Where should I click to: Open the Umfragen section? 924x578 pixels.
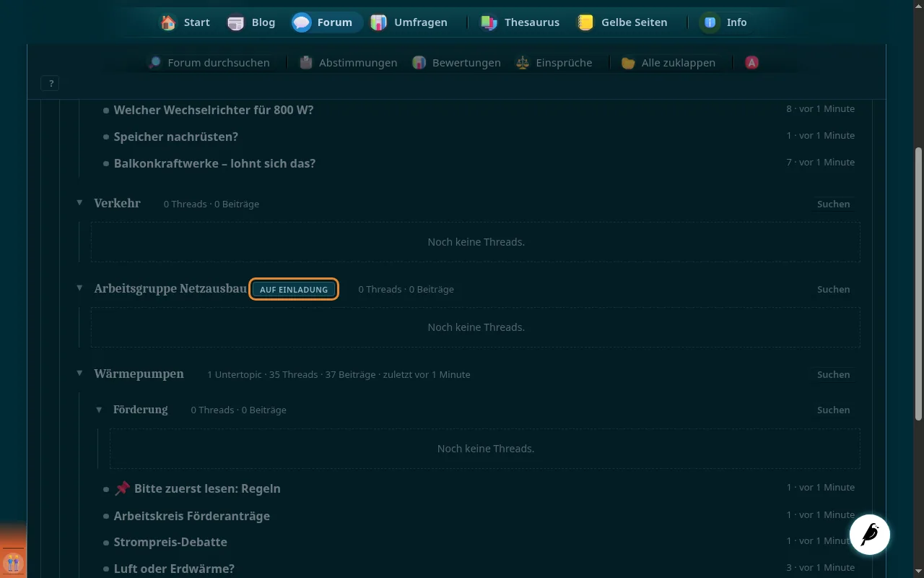(409, 22)
